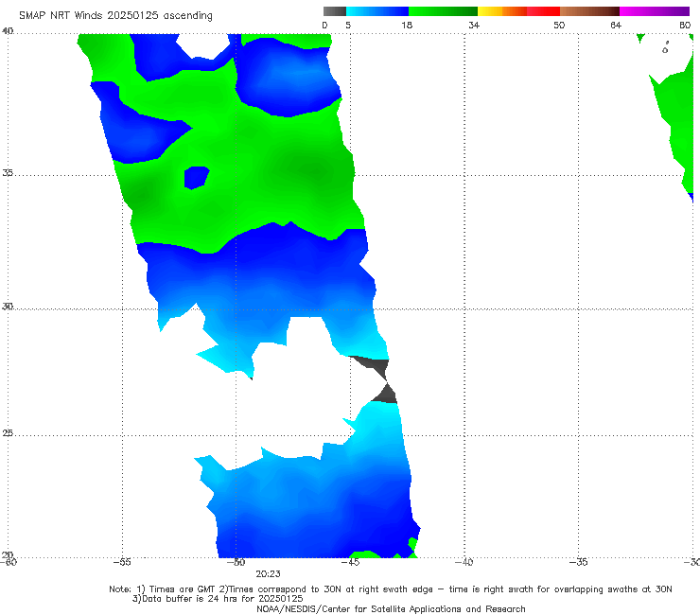Click the note '3)Data buffer is 24 hrs'
Viewport: 700px width, 615px height.
pos(218,599)
